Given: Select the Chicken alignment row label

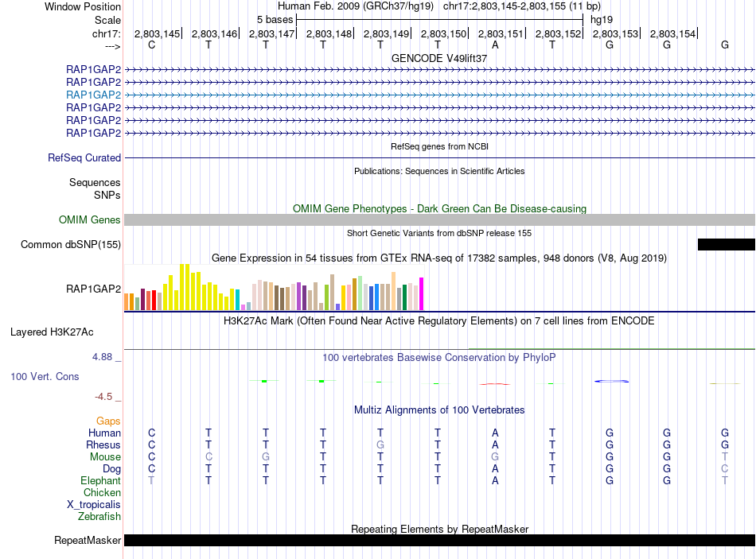Looking at the screenshot, I should pos(102,492).
